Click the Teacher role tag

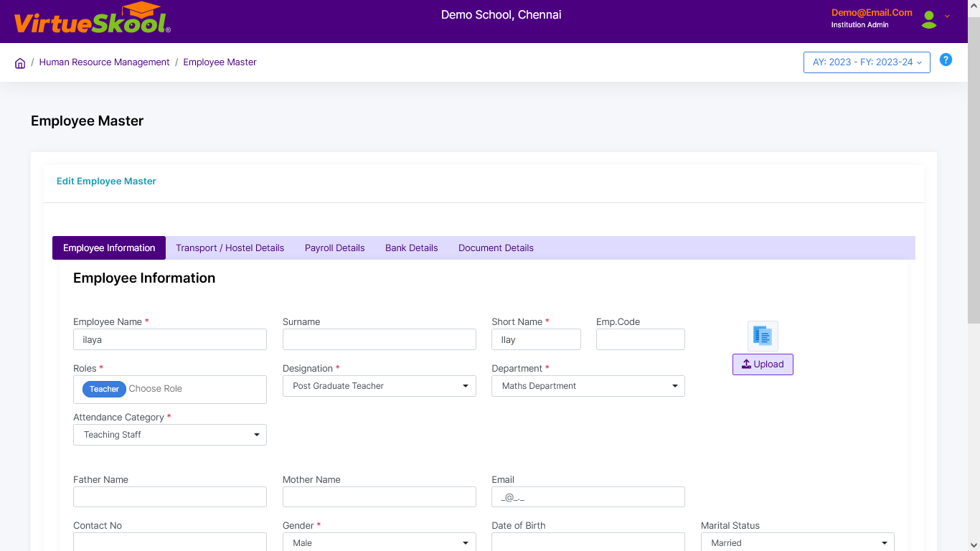click(104, 389)
